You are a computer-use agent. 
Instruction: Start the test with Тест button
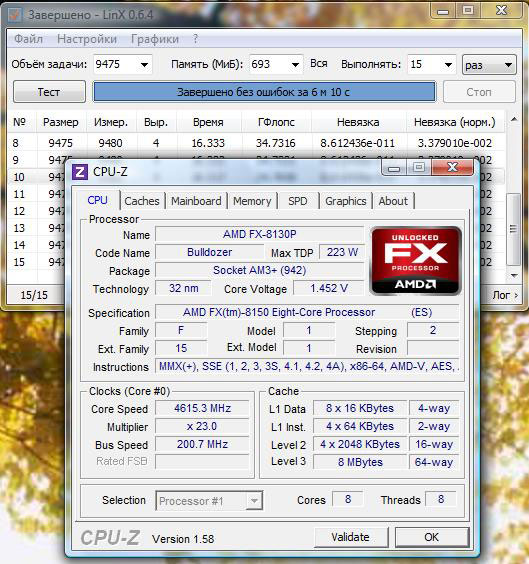(49, 92)
